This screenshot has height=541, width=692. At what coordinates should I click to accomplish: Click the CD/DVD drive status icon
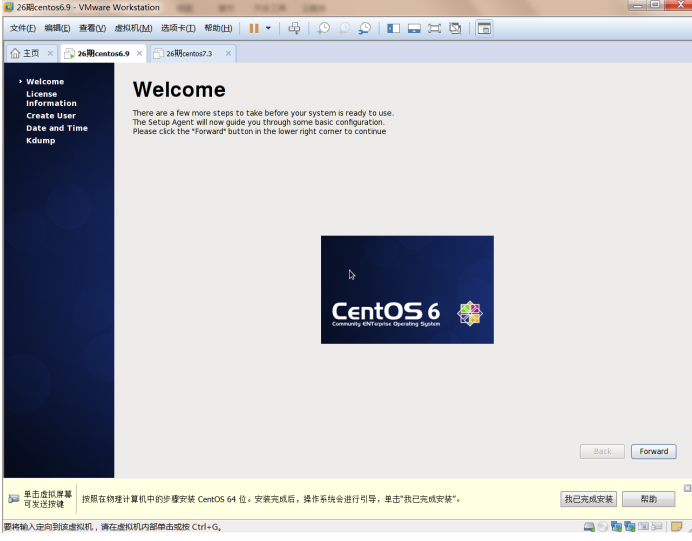pos(602,526)
